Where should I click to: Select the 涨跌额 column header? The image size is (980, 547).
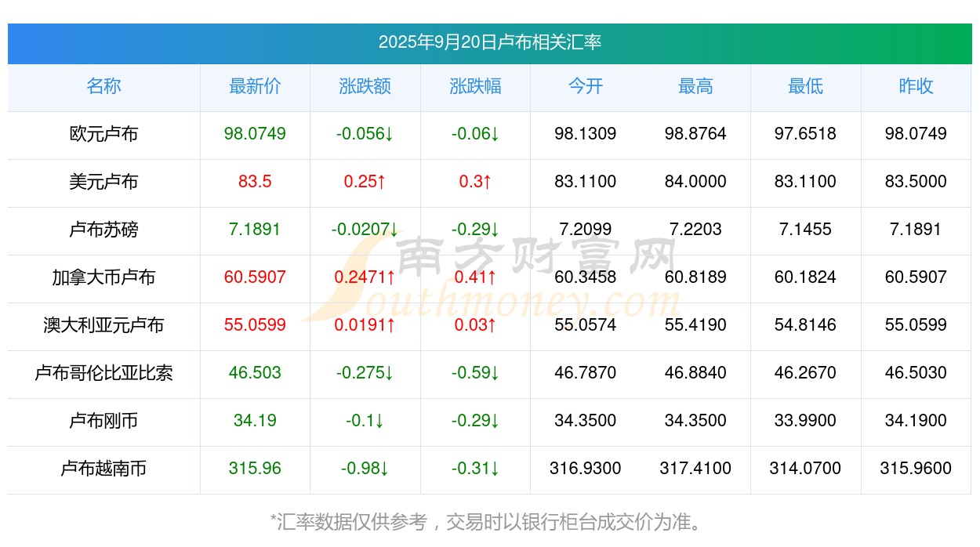(x=365, y=86)
